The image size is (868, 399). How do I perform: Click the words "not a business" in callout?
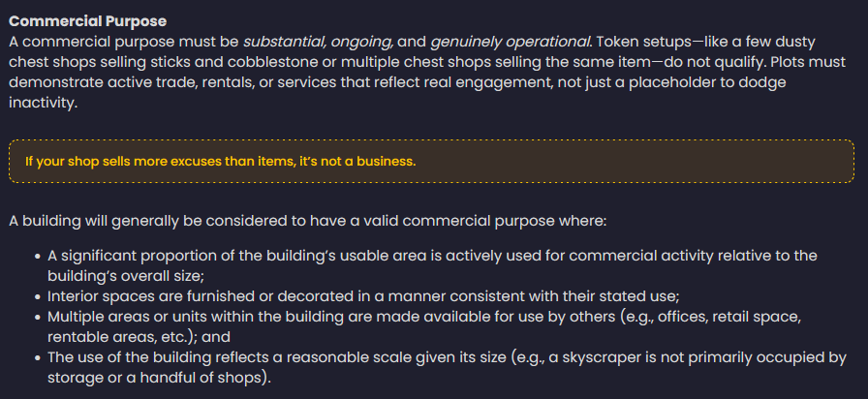coord(371,161)
